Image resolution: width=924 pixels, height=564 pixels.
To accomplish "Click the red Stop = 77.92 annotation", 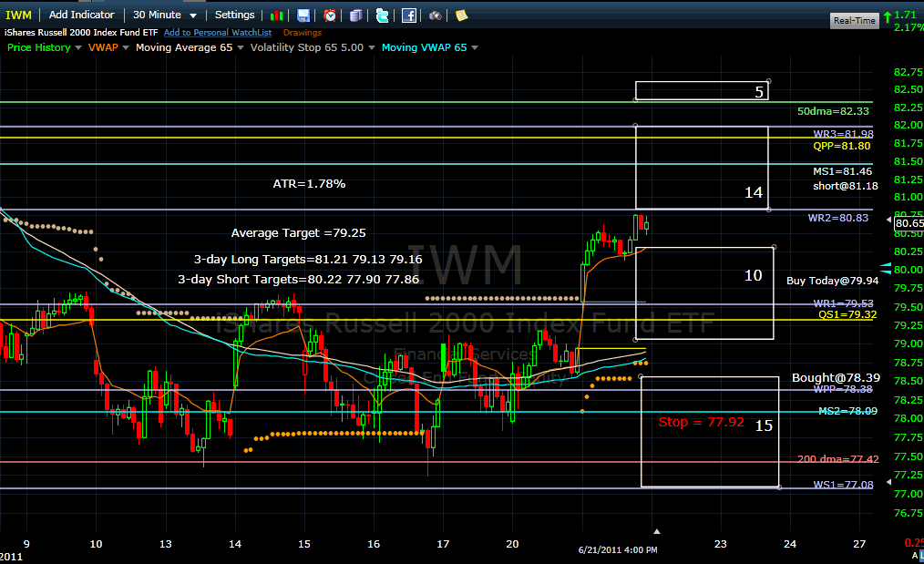I will click(x=702, y=422).
